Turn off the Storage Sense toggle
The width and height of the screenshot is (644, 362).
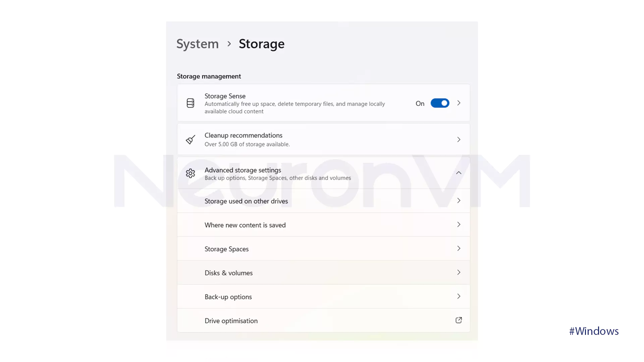[x=440, y=103]
